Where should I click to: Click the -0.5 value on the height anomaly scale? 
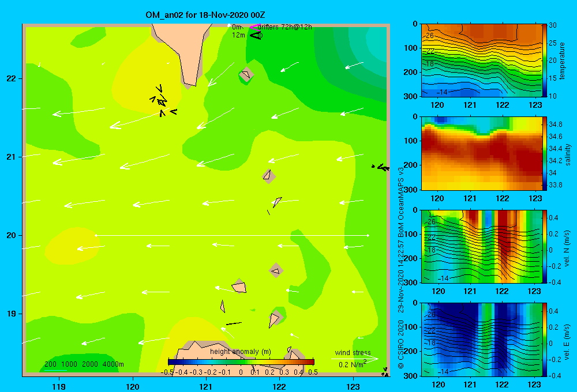[167, 372]
